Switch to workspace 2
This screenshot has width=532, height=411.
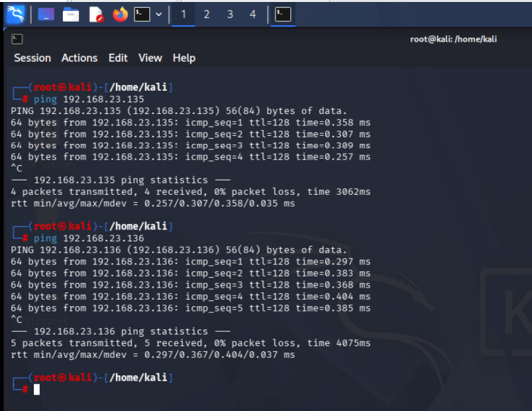tap(206, 15)
